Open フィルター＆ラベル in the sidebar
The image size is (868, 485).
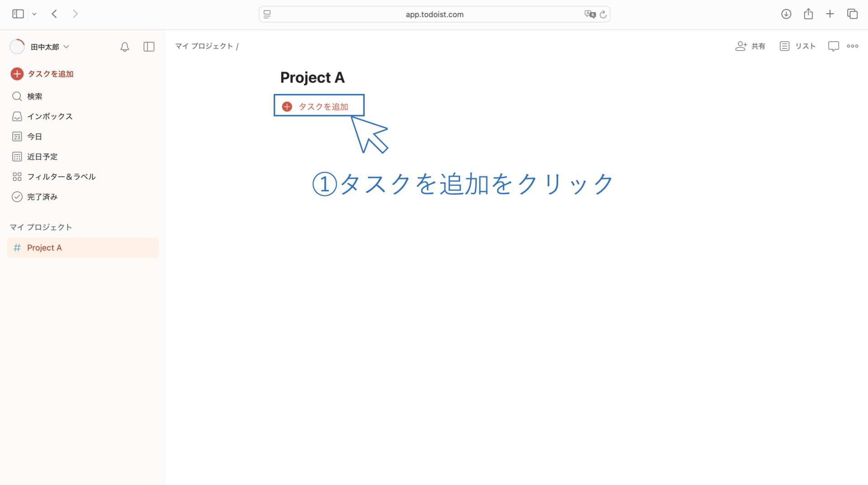coord(61,176)
